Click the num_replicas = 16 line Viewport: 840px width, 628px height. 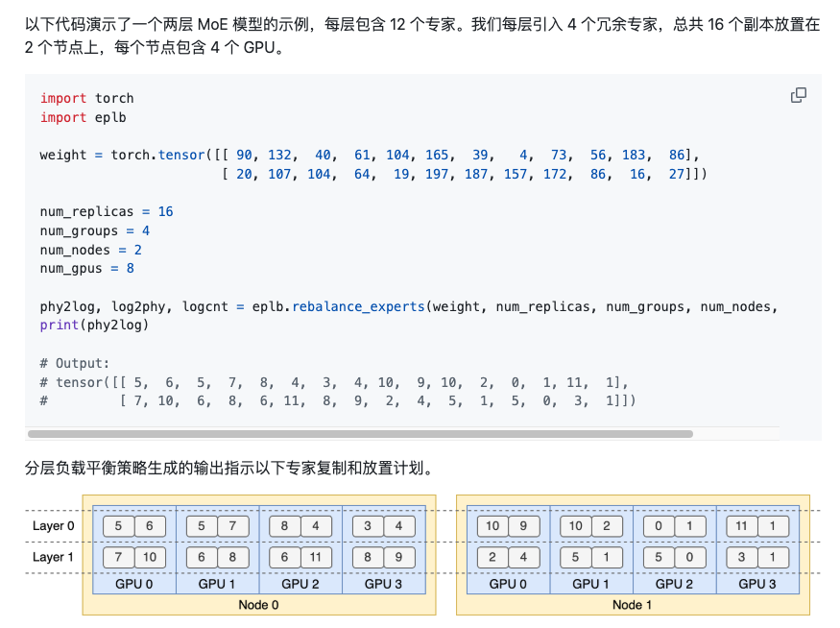(x=107, y=211)
